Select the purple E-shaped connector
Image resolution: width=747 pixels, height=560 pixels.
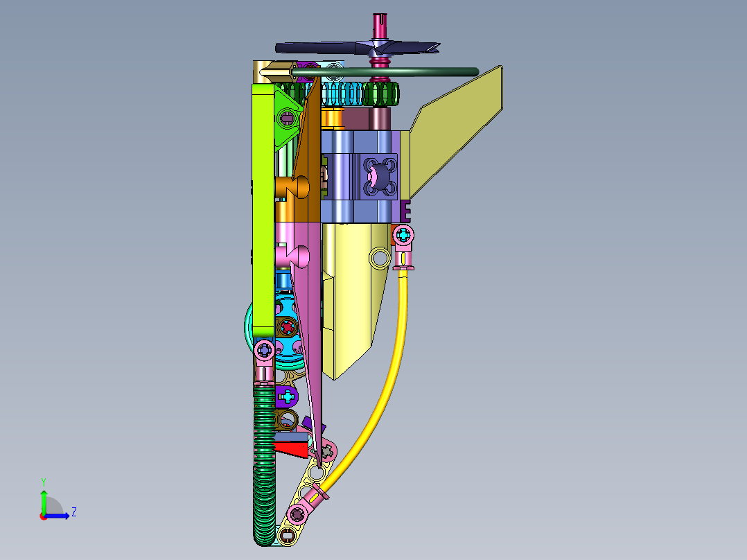[x=405, y=211]
